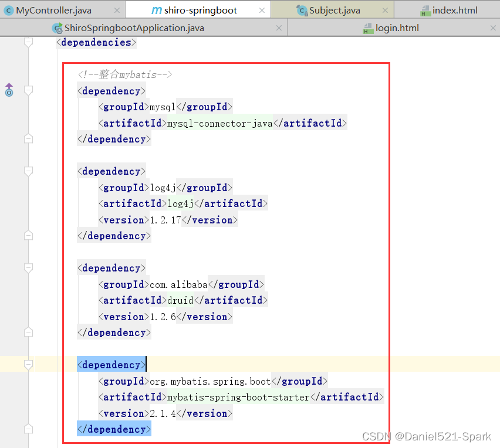Image resolution: width=500 pixels, height=448 pixels.
Task: Click fold end marker of mybatis dependency
Action: coord(28,429)
